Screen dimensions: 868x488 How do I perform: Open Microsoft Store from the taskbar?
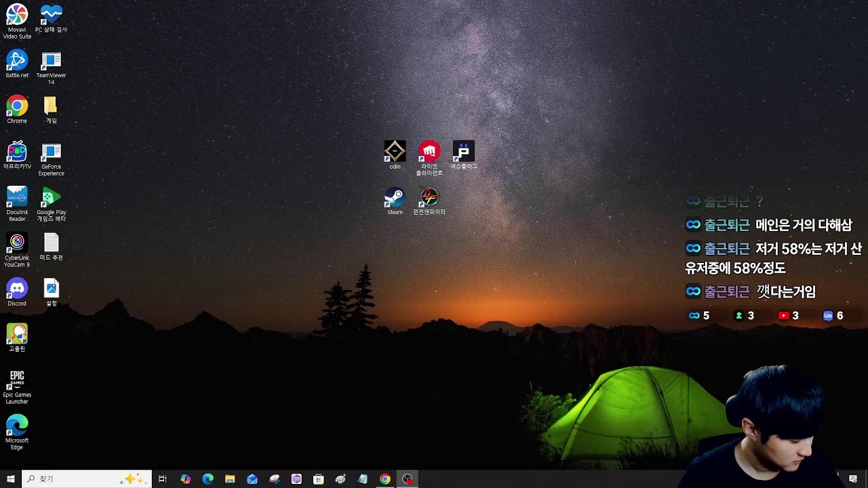tap(318, 479)
